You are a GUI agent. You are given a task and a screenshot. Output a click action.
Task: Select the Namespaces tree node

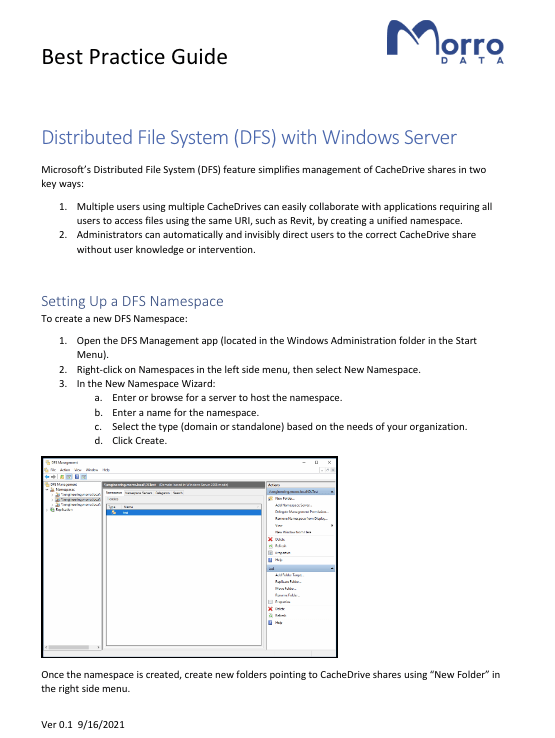(x=65, y=489)
